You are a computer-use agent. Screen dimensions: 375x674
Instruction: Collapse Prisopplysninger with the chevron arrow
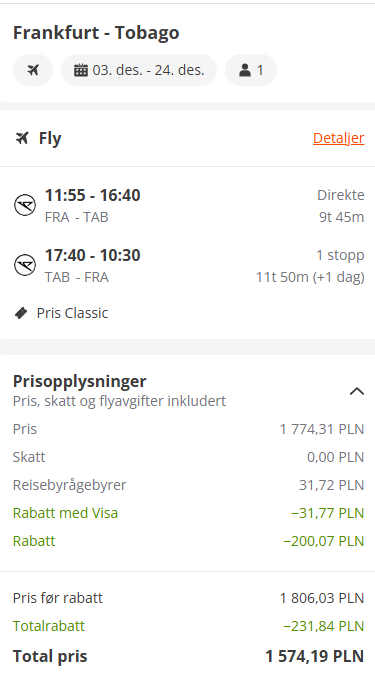(x=357, y=391)
